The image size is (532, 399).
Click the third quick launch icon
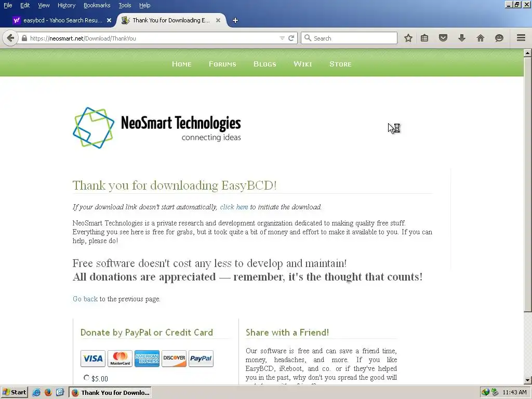click(60, 392)
